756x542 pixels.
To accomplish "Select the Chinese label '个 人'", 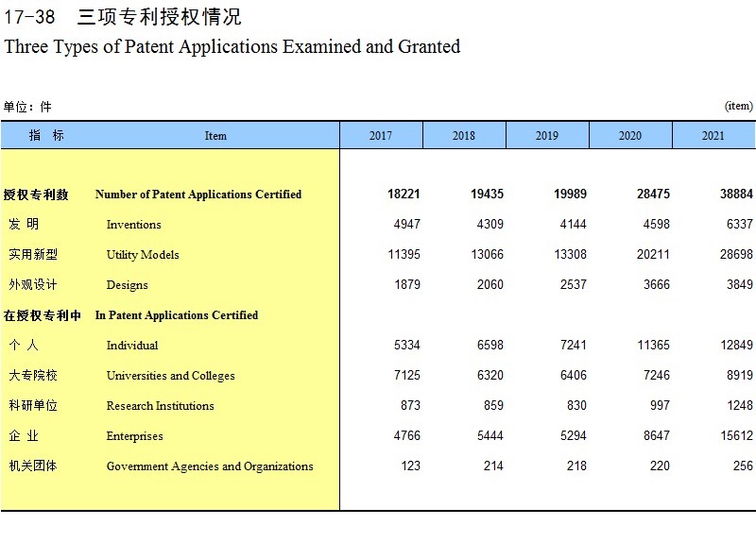I will pyautogui.click(x=24, y=345).
